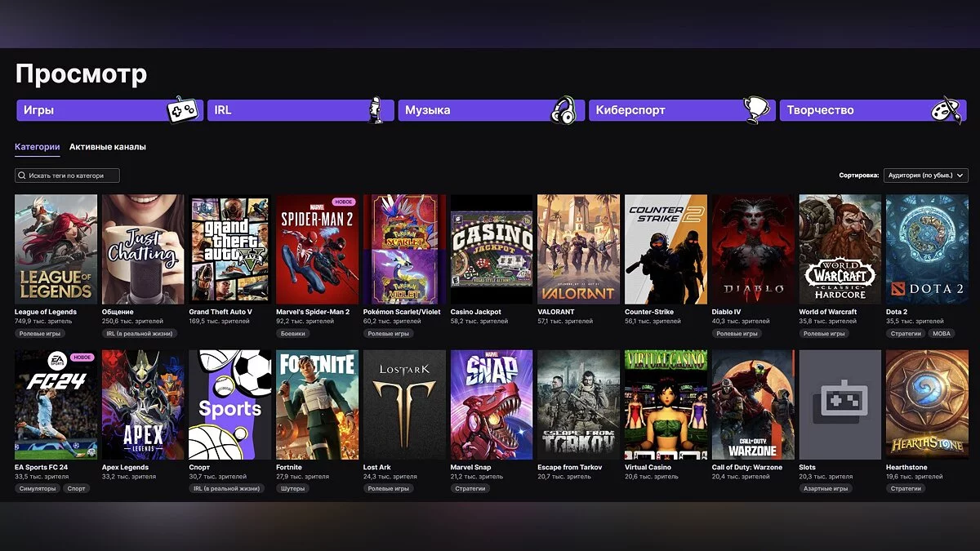Open Diablo IV cover art
This screenshot has height=551, width=980.
(753, 249)
